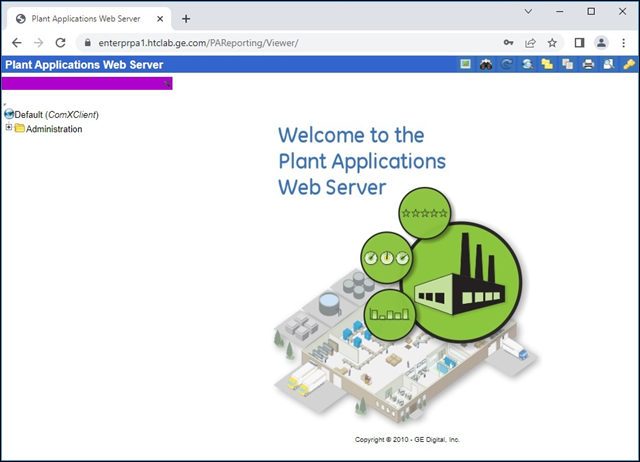Select Default (ComXClient) tree root
Image resolution: width=640 pixels, height=462 pixels.
coord(56,115)
